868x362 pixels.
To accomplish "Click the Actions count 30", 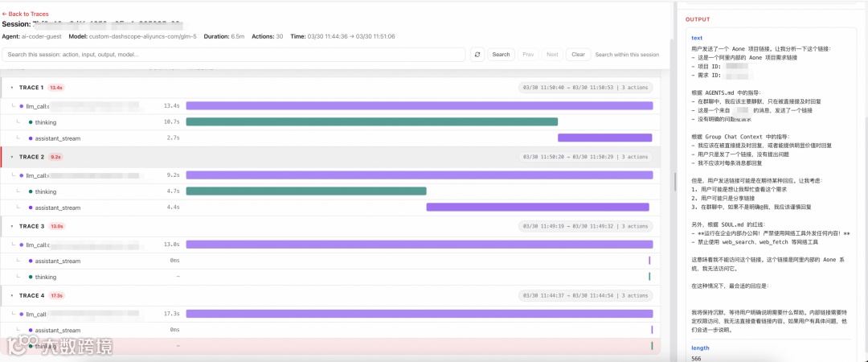I will click(280, 36).
